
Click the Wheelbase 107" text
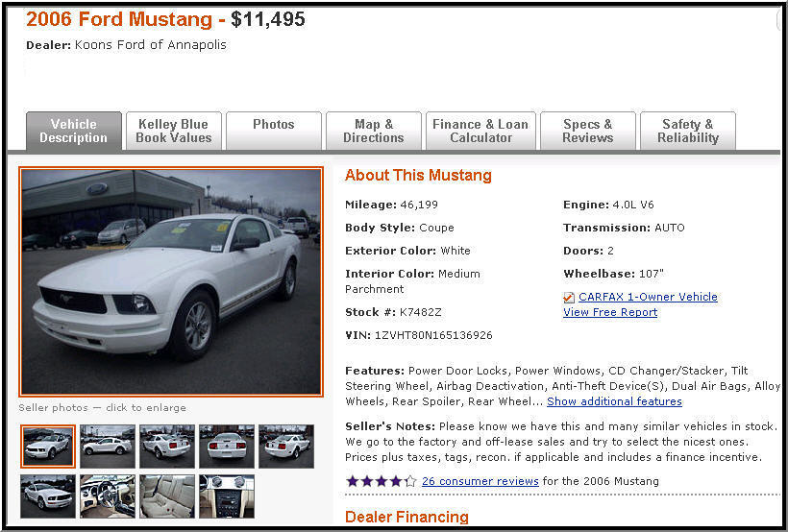pos(613,274)
